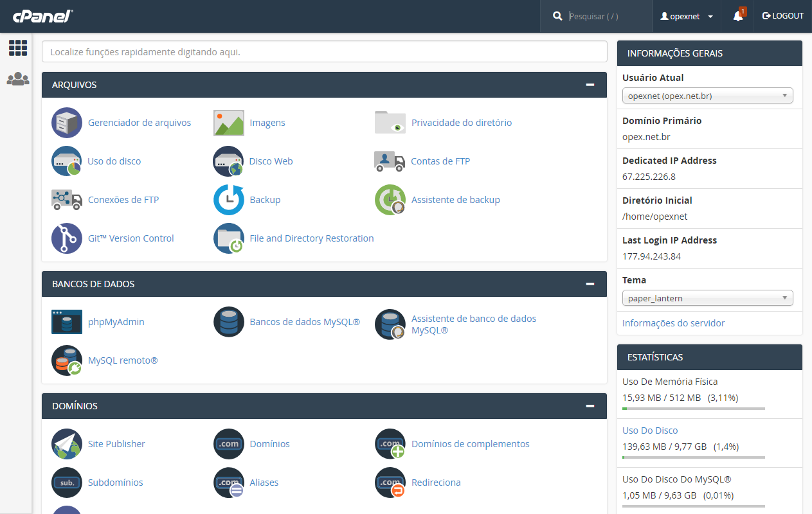Open the Assistente de backup icon
812x514 pixels.
click(390, 200)
